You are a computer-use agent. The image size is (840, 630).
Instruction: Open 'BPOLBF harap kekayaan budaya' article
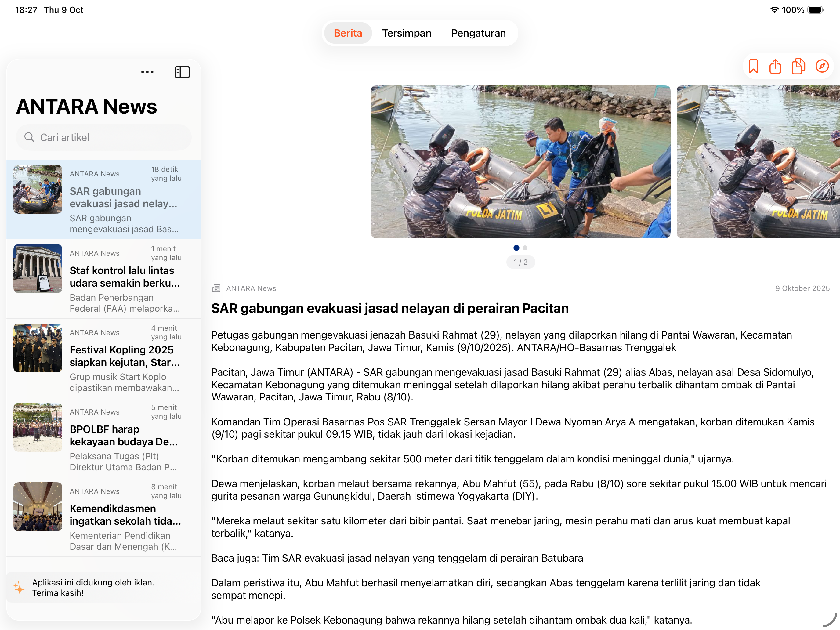coord(104,437)
